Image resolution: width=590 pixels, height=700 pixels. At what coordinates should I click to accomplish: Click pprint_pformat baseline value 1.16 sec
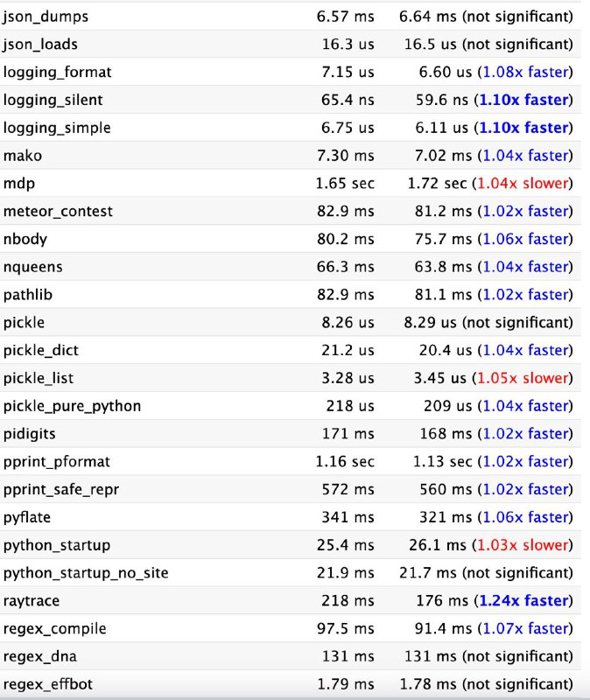(x=345, y=462)
